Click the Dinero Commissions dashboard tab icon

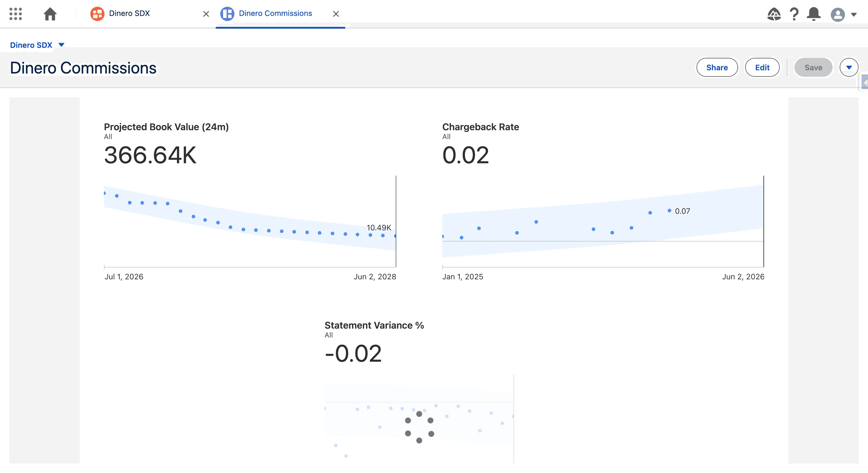pos(227,14)
